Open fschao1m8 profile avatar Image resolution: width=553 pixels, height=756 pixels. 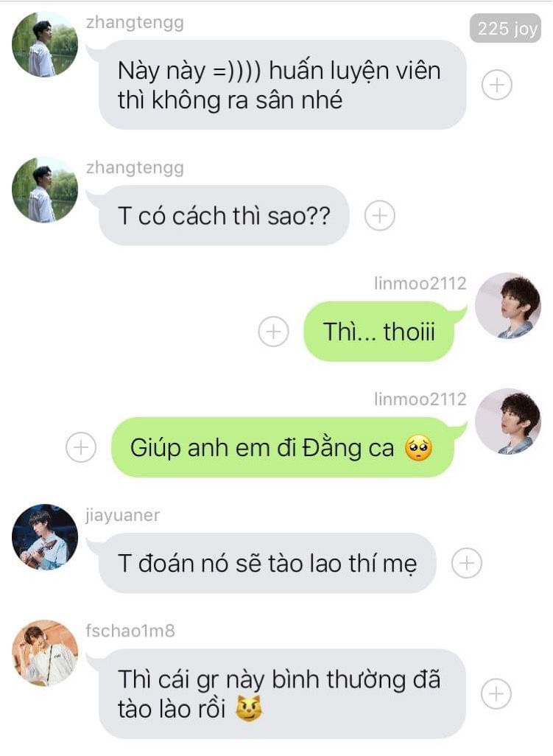point(45,653)
